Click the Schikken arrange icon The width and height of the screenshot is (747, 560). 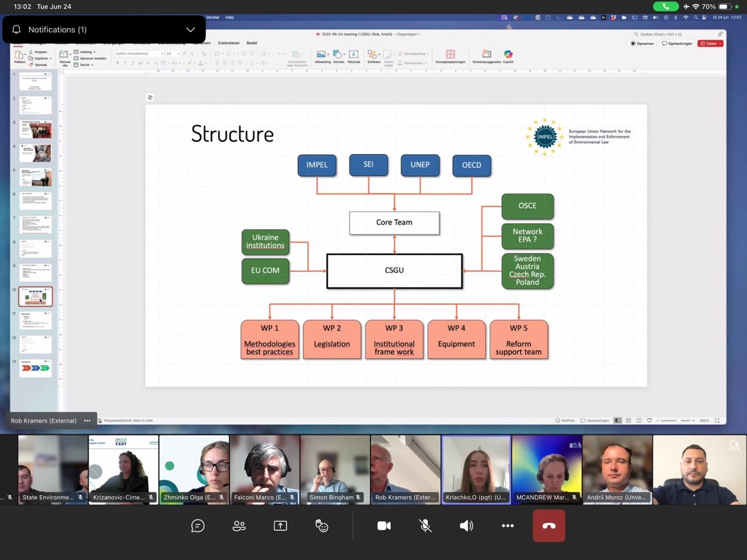pyautogui.click(x=373, y=56)
